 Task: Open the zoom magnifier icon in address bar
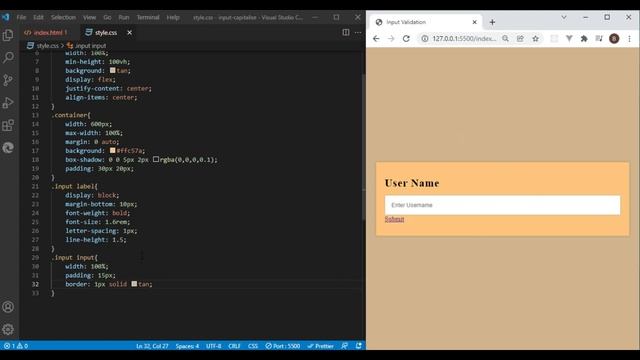pyautogui.click(x=505, y=38)
